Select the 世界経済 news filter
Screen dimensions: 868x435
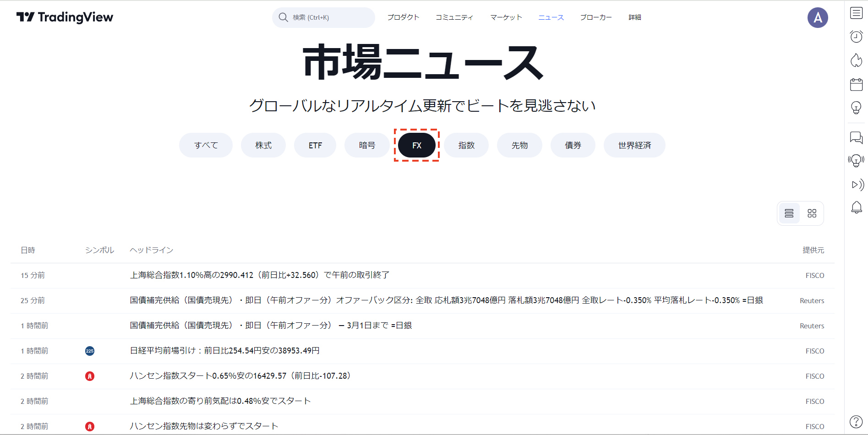[x=634, y=145]
